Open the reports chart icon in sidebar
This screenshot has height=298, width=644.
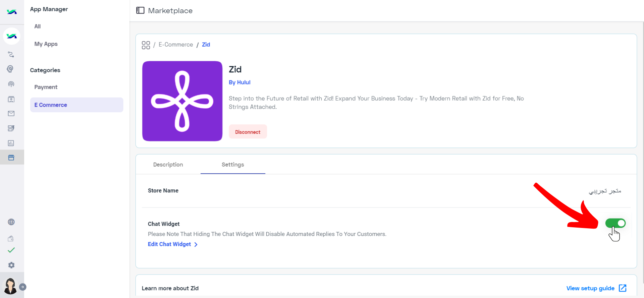pyautogui.click(x=11, y=143)
